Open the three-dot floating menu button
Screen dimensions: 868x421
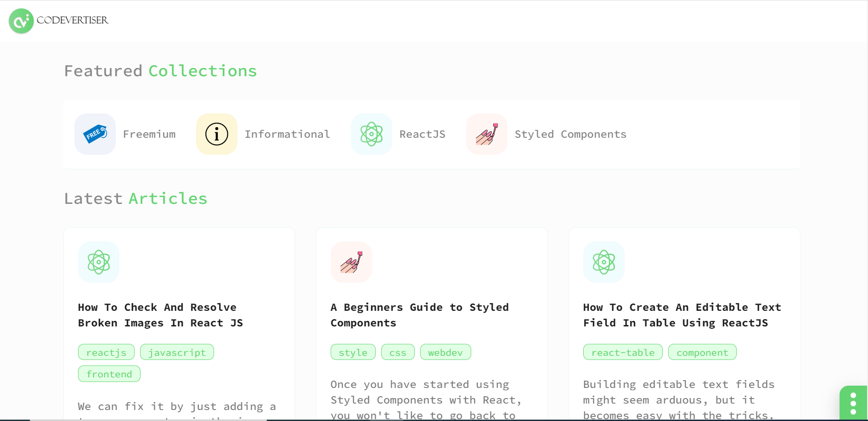point(853,404)
